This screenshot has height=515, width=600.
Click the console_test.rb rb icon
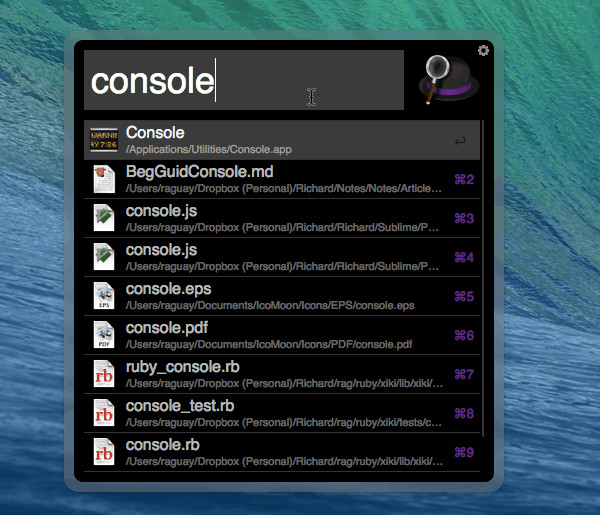click(104, 413)
